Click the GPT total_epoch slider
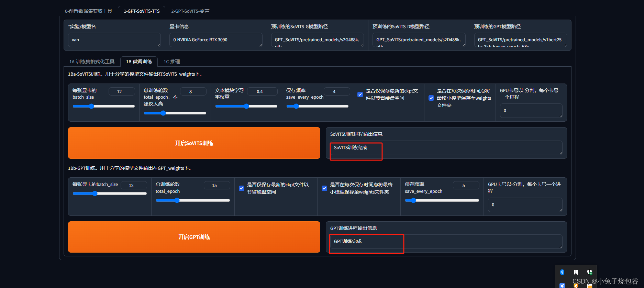 pyautogui.click(x=193, y=200)
